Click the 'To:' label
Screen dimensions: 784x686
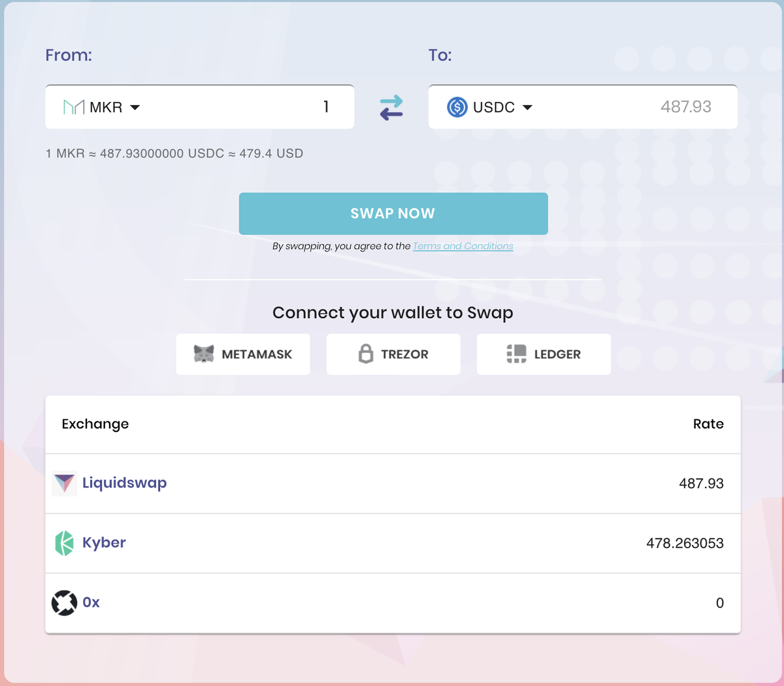pos(440,56)
